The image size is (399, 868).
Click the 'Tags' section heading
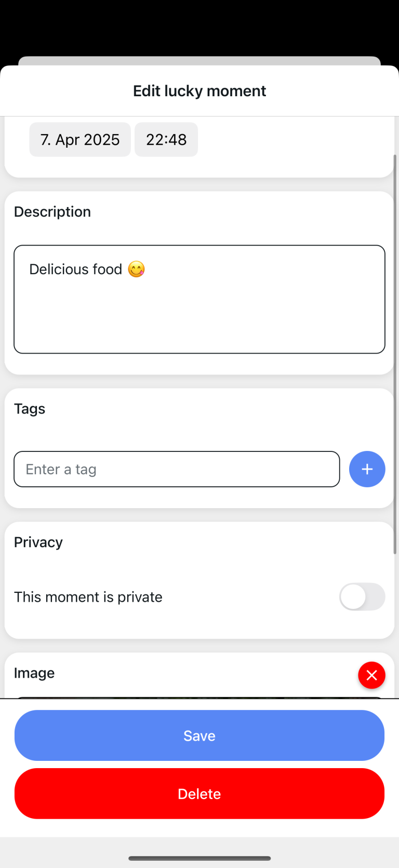point(30,409)
